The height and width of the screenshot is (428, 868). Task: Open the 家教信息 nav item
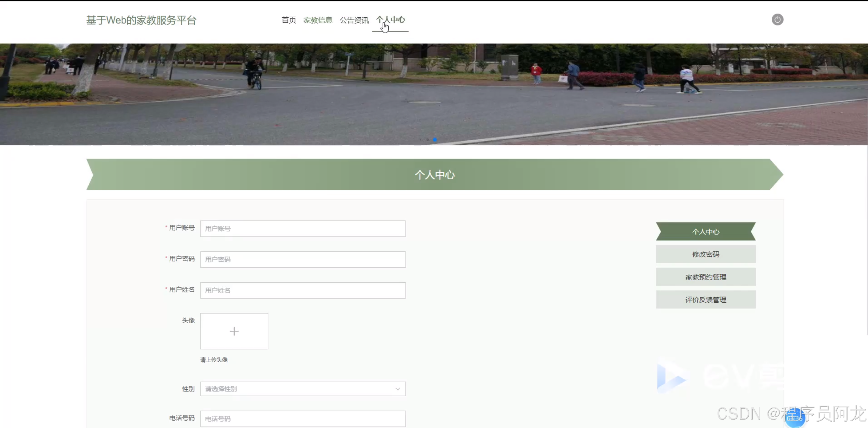[318, 20]
